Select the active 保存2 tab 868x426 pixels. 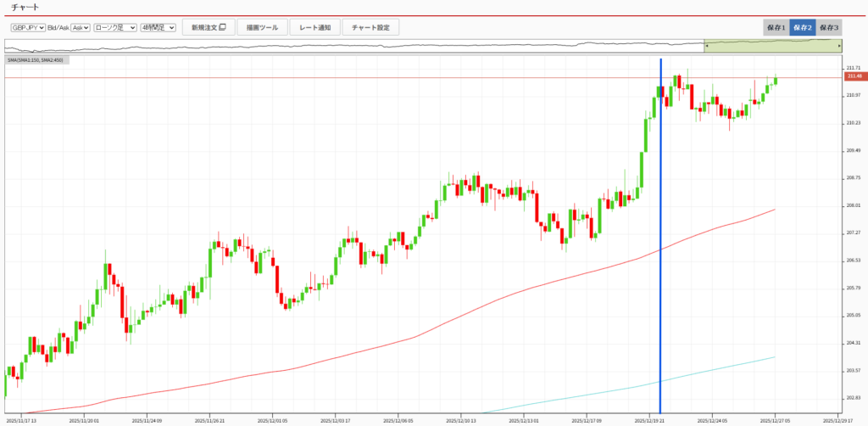pyautogui.click(x=802, y=28)
